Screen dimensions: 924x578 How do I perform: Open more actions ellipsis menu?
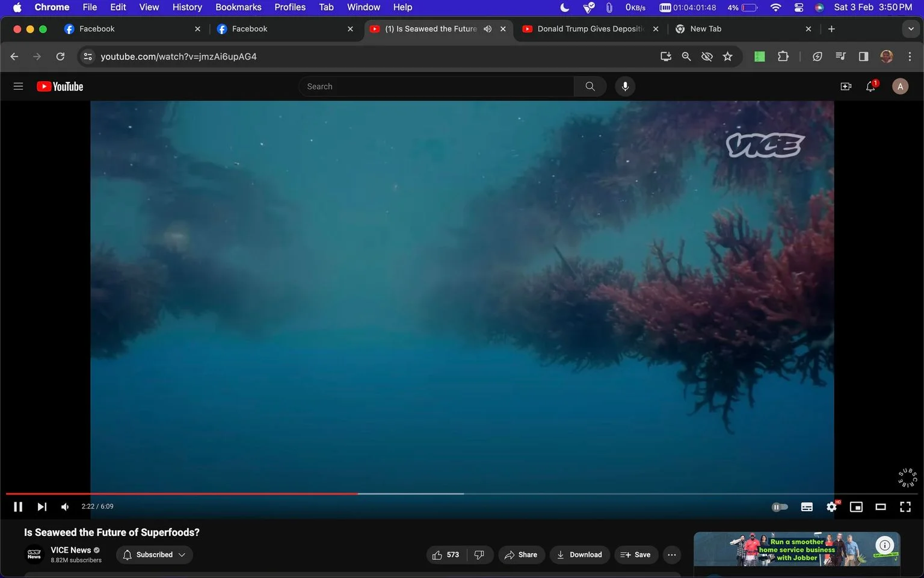tap(672, 555)
